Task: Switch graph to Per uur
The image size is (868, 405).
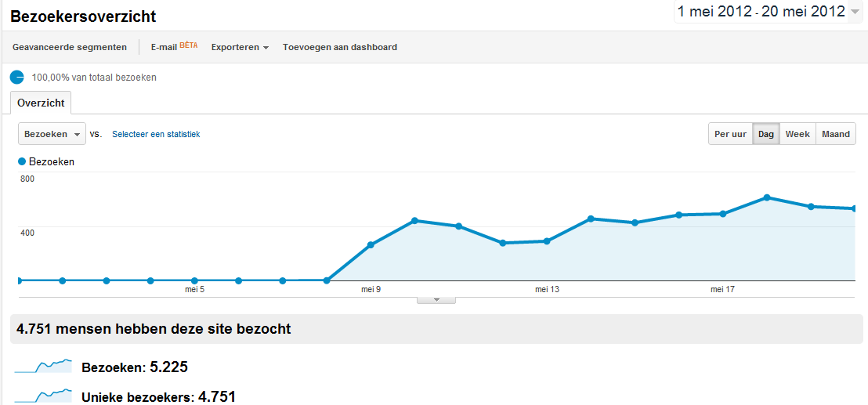Action: click(730, 134)
